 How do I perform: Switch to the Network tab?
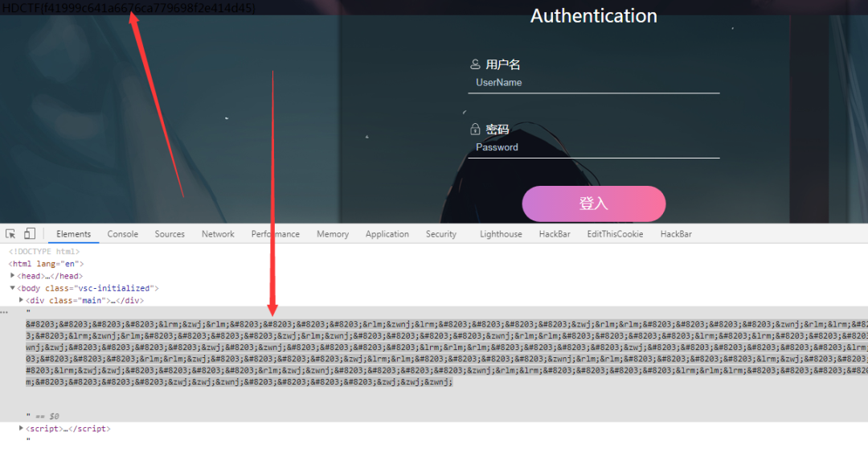tap(218, 234)
